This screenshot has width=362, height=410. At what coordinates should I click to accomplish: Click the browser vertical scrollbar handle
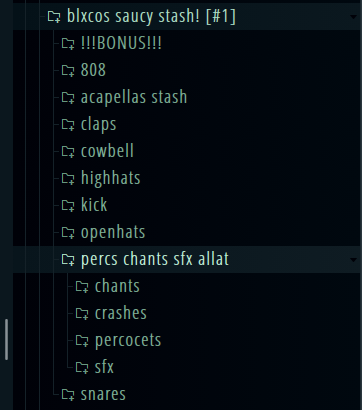pos(6,339)
